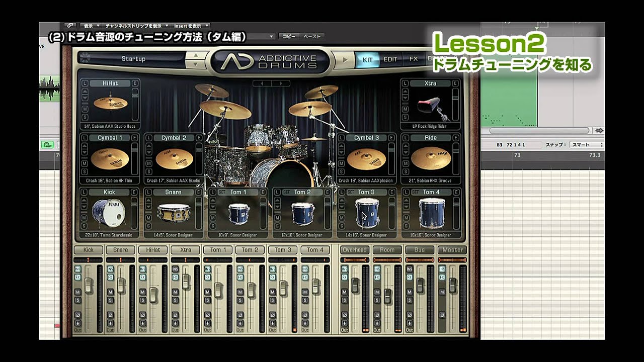This screenshot has width=644, height=362.
Task: Open the 表示 menu dropdown
Action: click(91, 26)
